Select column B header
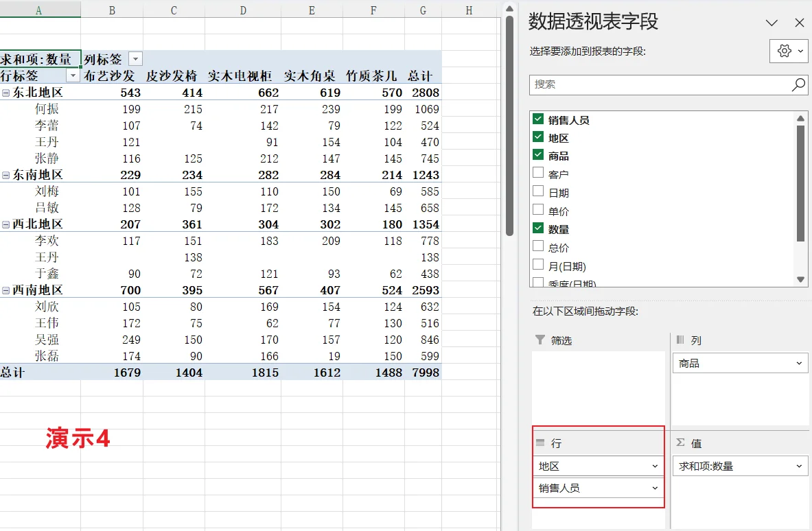Image resolution: width=812 pixels, height=531 pixels. click(x=112, y=10)
